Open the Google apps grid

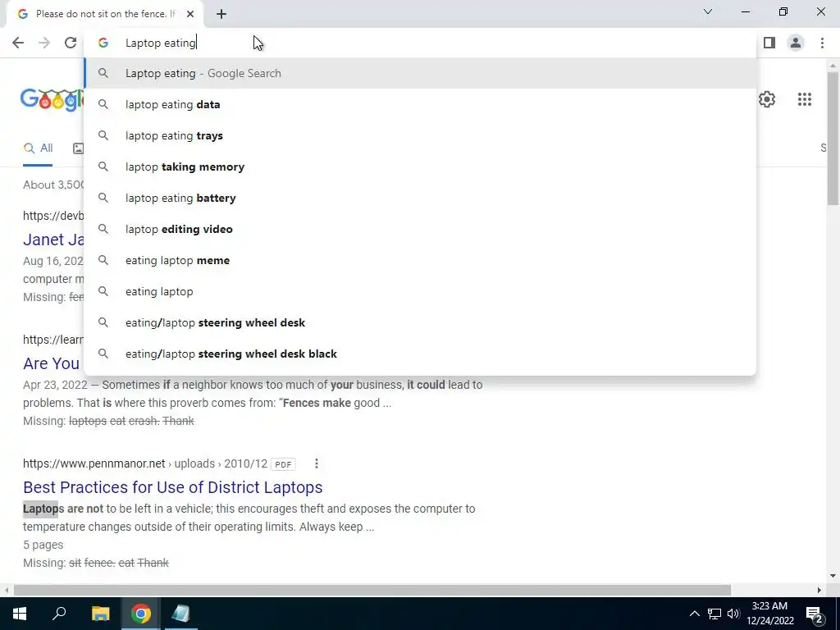pos(804,99)
